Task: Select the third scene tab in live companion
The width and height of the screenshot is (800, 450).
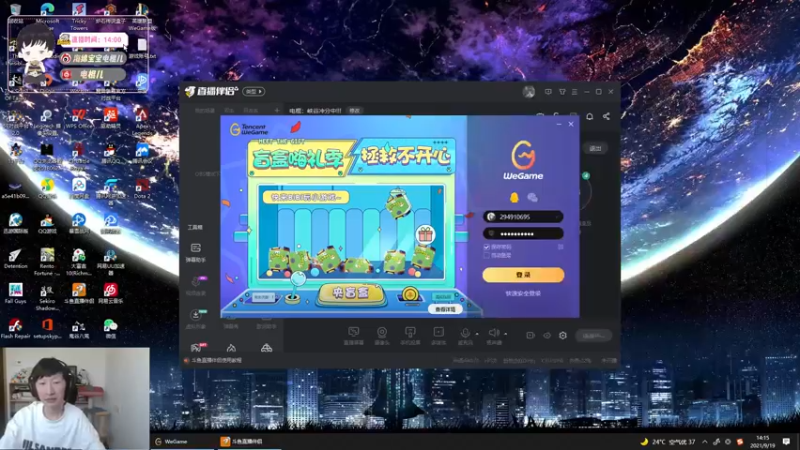Action: click(251, 110)
